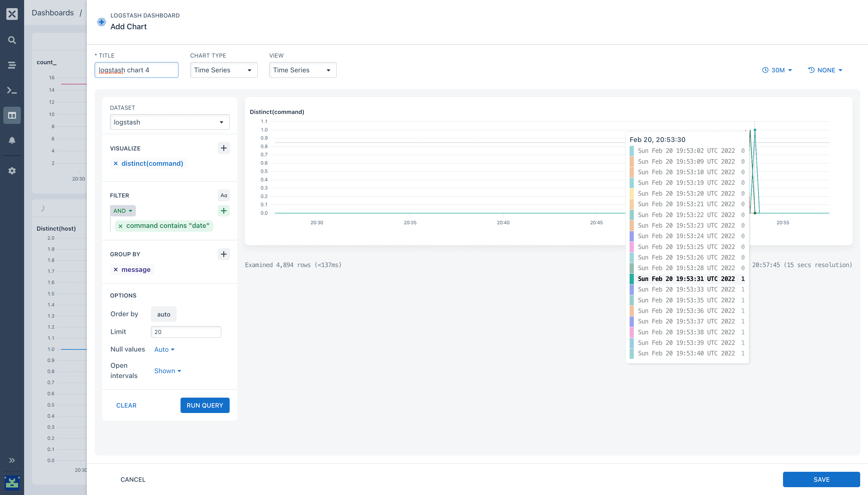Add a filter condition with green plus
The height and width of the screenshot is (495, 868).
click(x=223, y=211)
